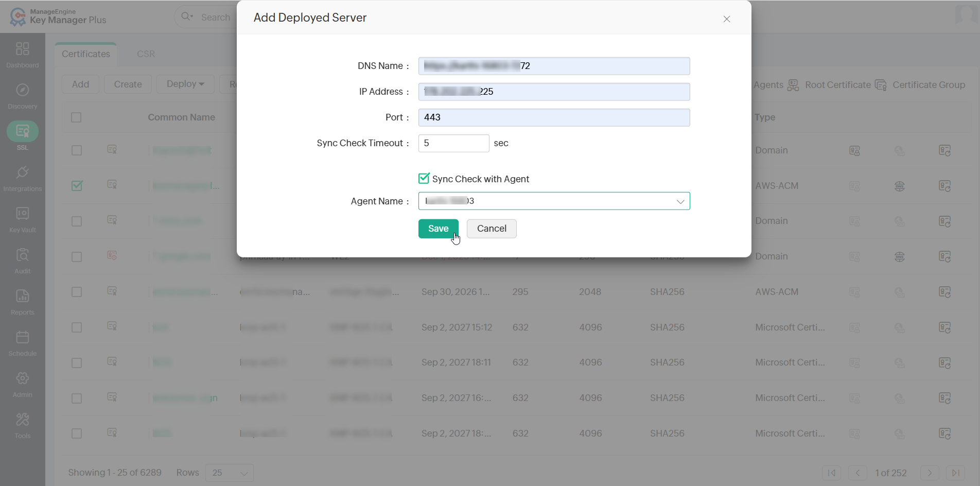Click the Root Certificate icon
980x486 pixels.
[x=793, y=85]
